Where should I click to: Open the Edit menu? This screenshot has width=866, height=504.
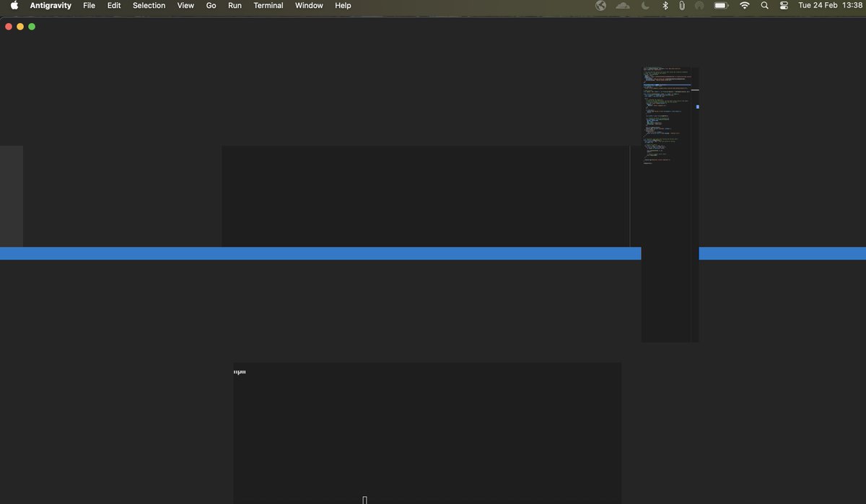tap(114, 5)
